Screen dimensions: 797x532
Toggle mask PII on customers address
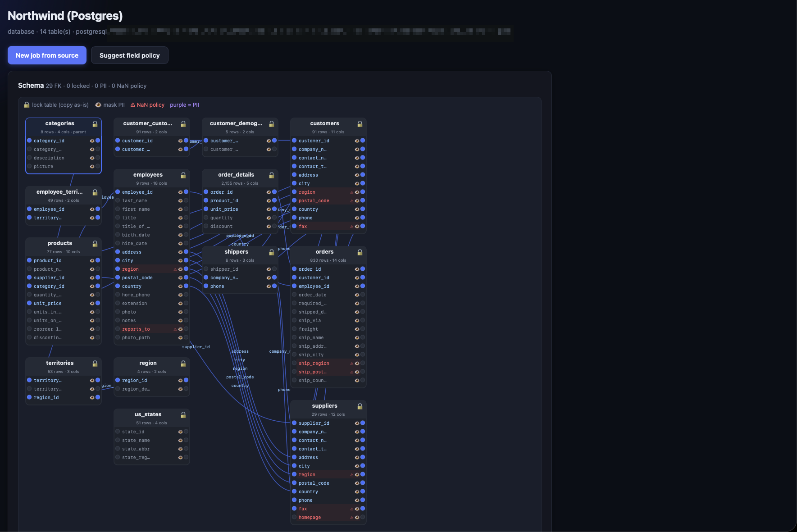(357, 175)
